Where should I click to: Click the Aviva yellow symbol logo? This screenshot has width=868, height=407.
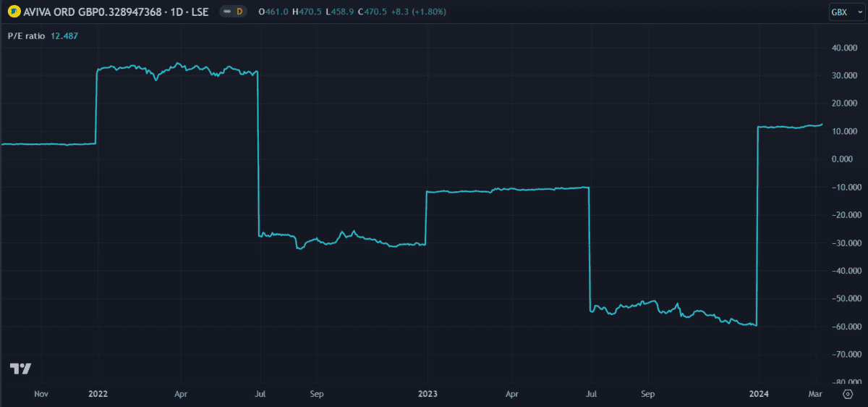pyautogui.click(x=12, y=12)
